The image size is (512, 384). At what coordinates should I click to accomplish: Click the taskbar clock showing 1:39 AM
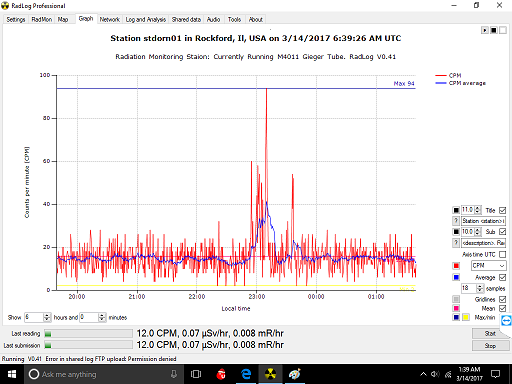pos(469,374)
